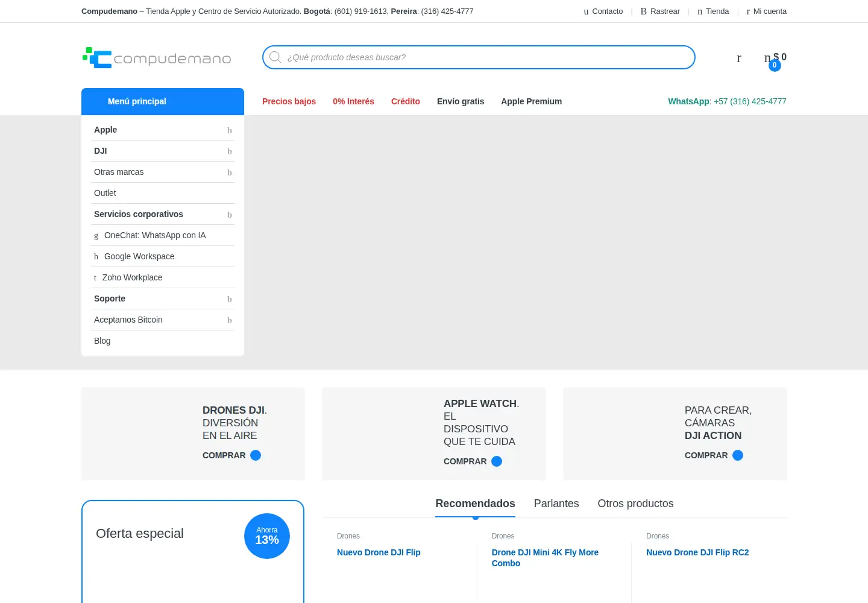
Task: Expand Servicios corporativos submenu arrow
Action: click(230, 215)
